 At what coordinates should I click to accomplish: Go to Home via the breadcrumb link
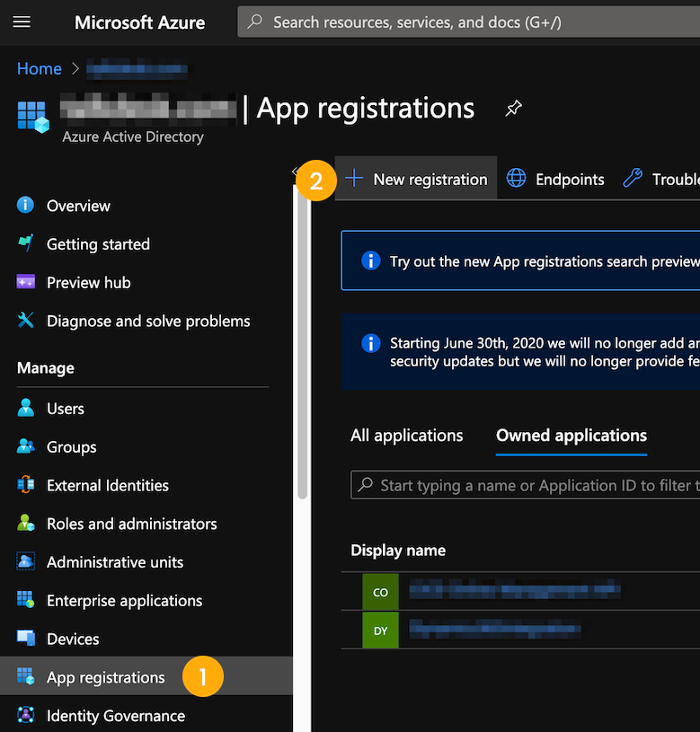39,68
